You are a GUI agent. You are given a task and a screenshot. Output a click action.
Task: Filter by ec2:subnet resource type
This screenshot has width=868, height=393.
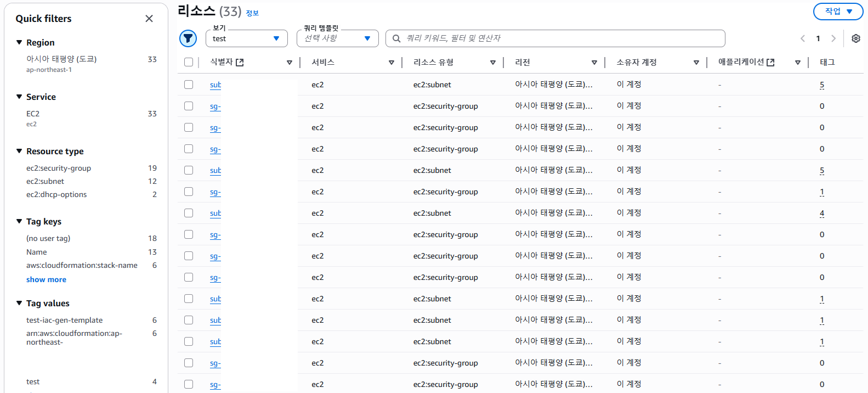coord(45,181)
